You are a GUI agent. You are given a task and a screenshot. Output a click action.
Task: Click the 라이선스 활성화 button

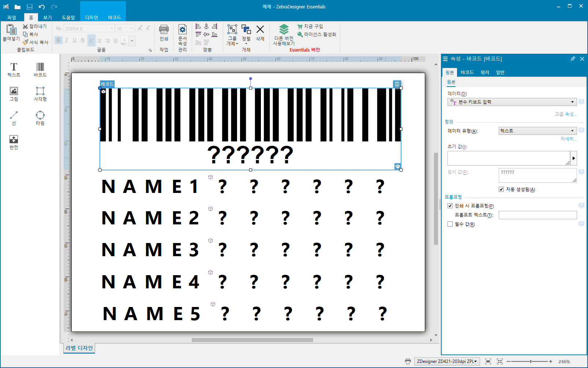coord(317,34)
